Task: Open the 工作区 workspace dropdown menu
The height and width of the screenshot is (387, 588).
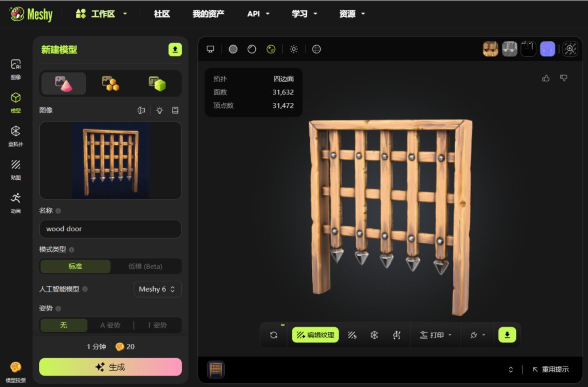Action: click(x=102, y=14)
